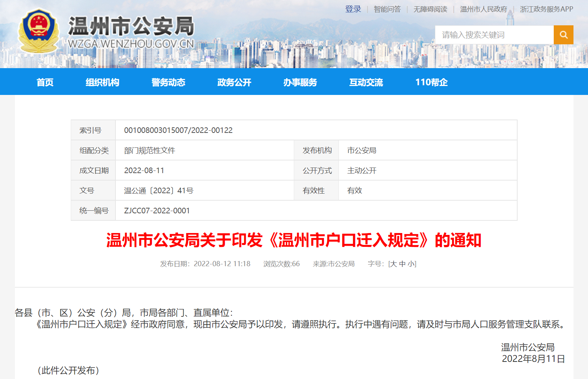Set font size to large 大
This screenshot has height=379, width=588.
(393, 264)
